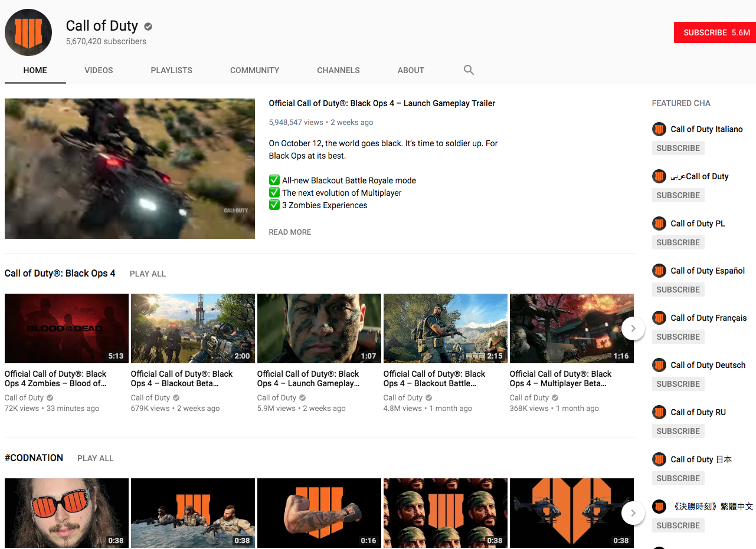756x549 pixels.
Task: Open the Call of Duty Français channel avatar
Action: click(659, 318)
